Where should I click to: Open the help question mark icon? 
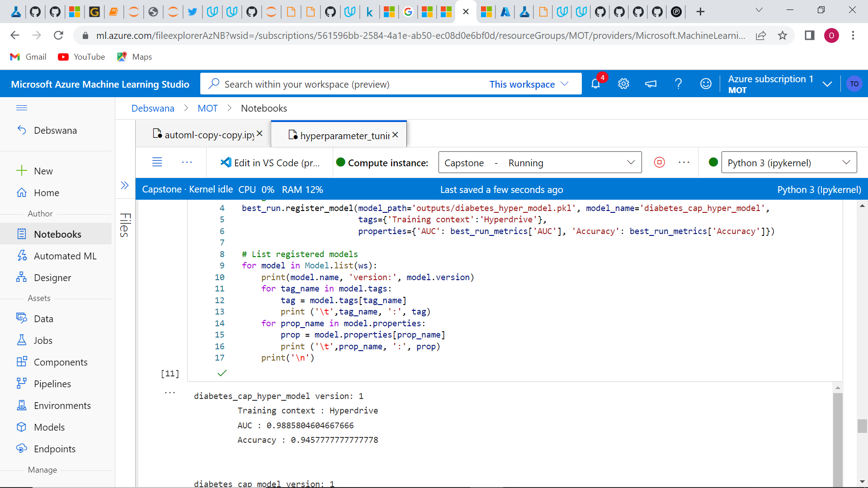click(x=678, y=84)
